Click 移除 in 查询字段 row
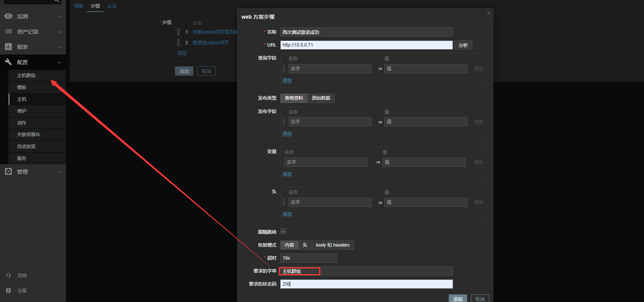644x302 pixels. (479, 69)
